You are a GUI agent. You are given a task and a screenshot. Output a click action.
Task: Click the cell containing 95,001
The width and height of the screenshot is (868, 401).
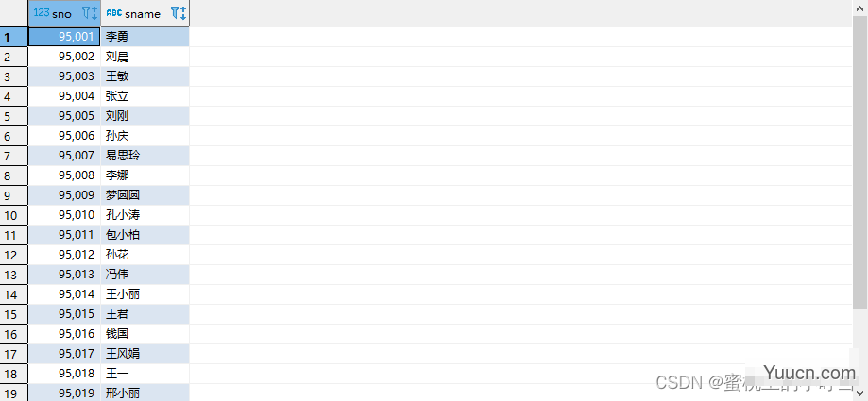point(64,37)
